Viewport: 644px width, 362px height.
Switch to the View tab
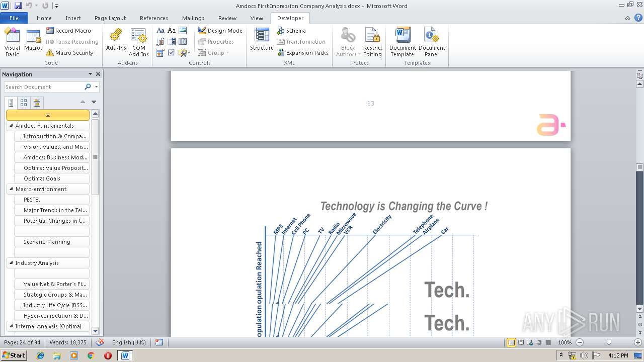[x=257, y=18]
